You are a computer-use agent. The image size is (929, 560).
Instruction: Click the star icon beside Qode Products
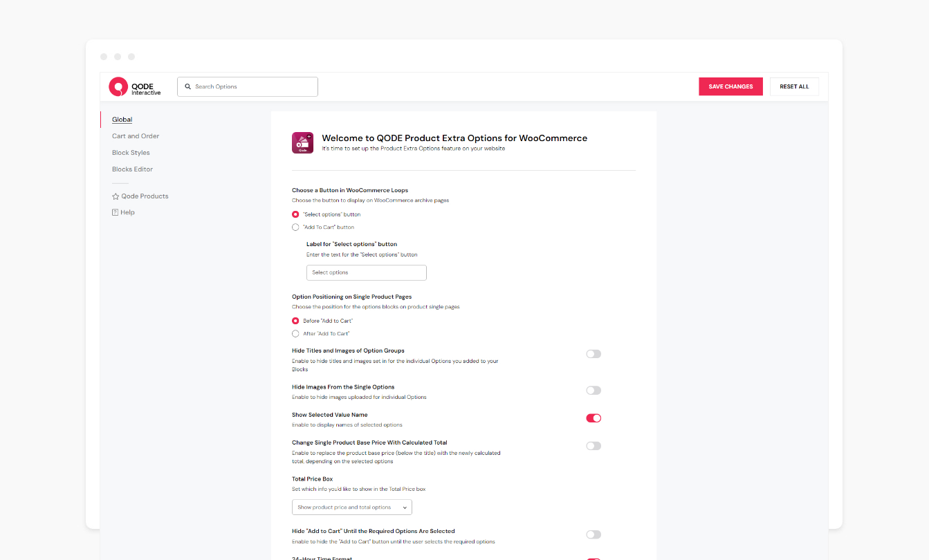pos(116,196)
